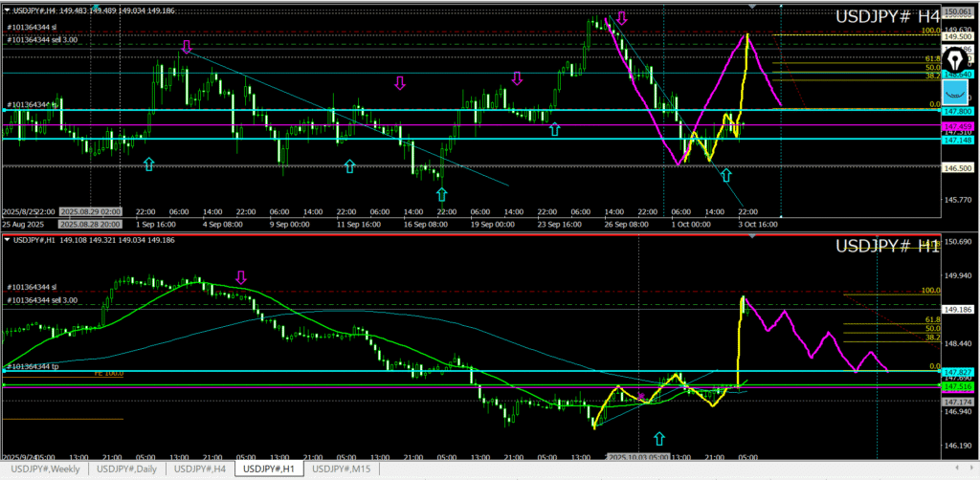
Task: Click the blue smile-curve icon on H4 chart
Action: [954, 92]
